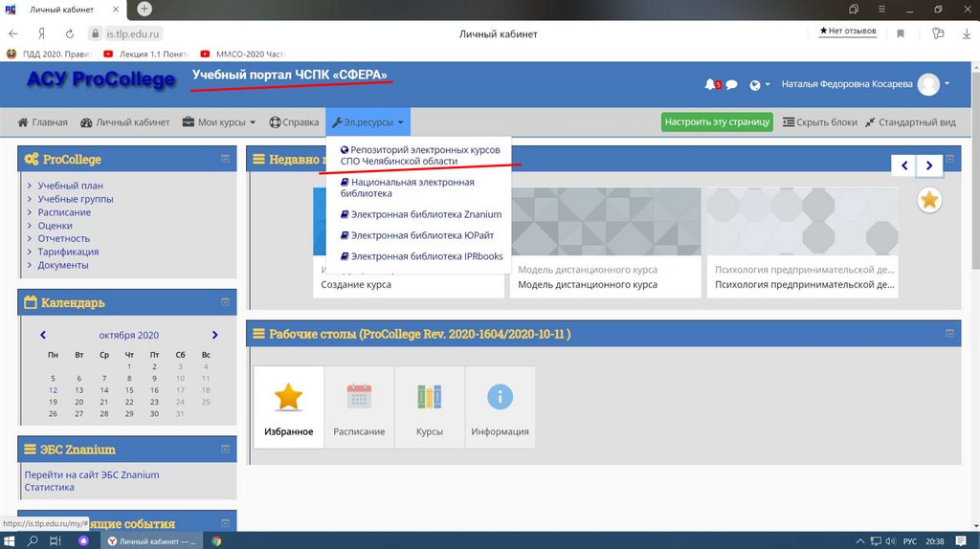Click Перейти на сайт ЭБС Znanium
This screenshot has height=549, width=980.
click(91, 474)
